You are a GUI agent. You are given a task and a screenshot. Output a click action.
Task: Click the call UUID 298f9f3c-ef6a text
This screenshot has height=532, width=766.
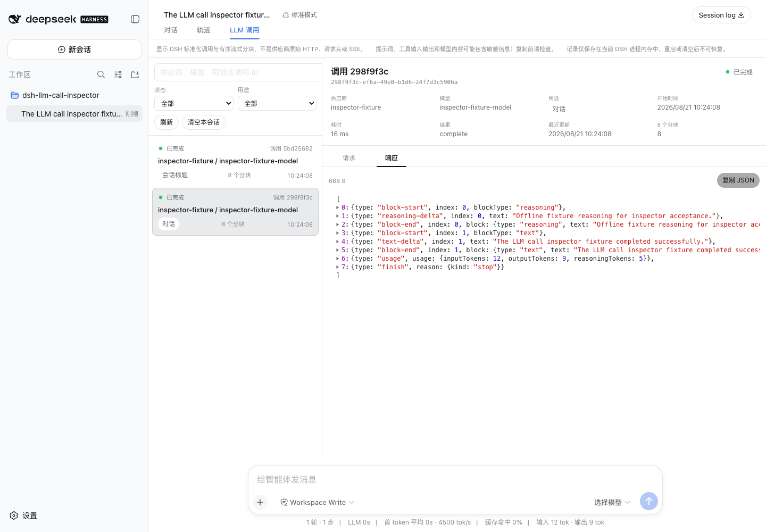tap(394, 82)
